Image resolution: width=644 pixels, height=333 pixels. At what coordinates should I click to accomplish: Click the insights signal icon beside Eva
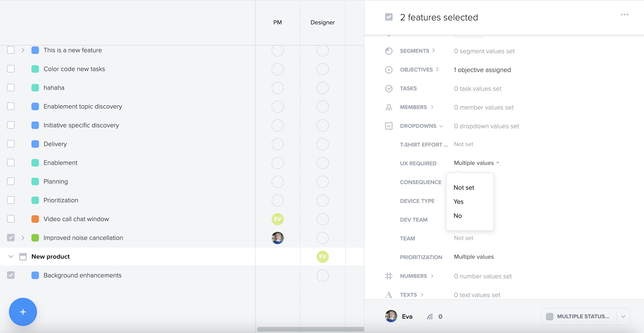(x=430, y=317)
